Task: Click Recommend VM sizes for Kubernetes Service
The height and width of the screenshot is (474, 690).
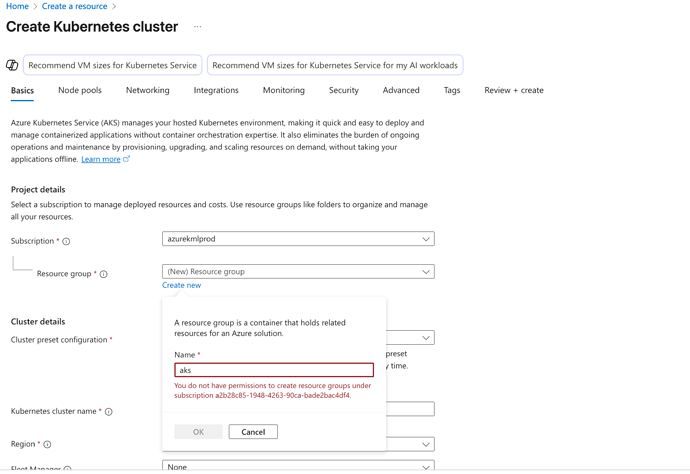Action: point(113,65)
